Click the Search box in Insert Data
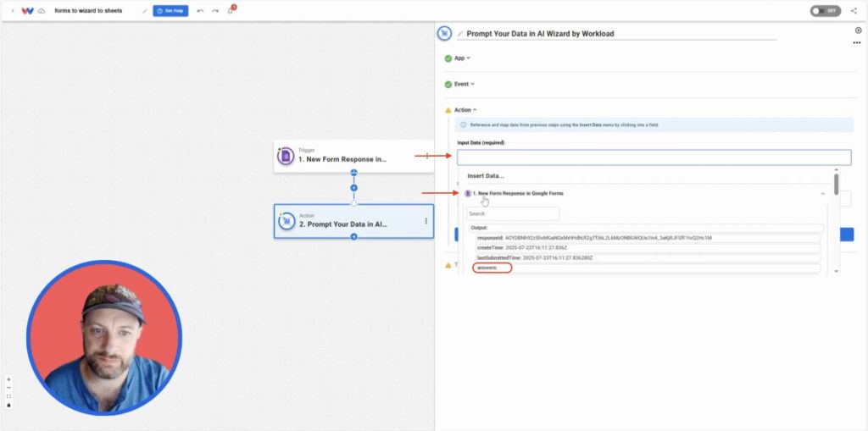The width and height of the screenshot is (868, 431). pos(512,213)
